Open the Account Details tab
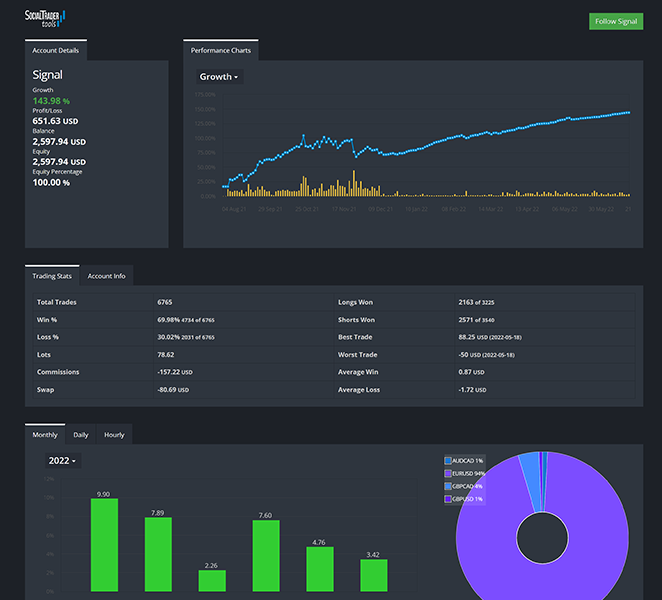662x600 pixels. pos(56,50)
